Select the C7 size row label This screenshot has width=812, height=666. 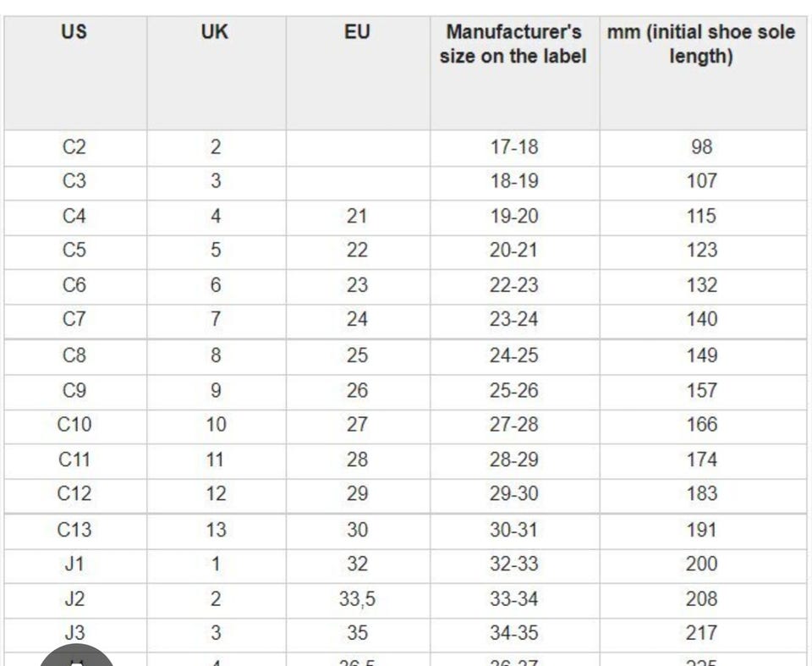(x=74, y=319)
